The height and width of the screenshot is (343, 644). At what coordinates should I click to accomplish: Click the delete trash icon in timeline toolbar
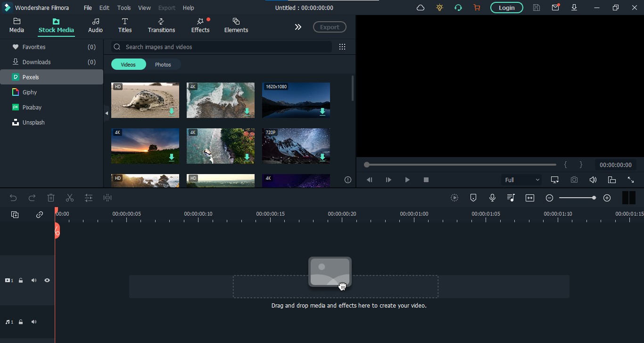(x=51, y=198)
